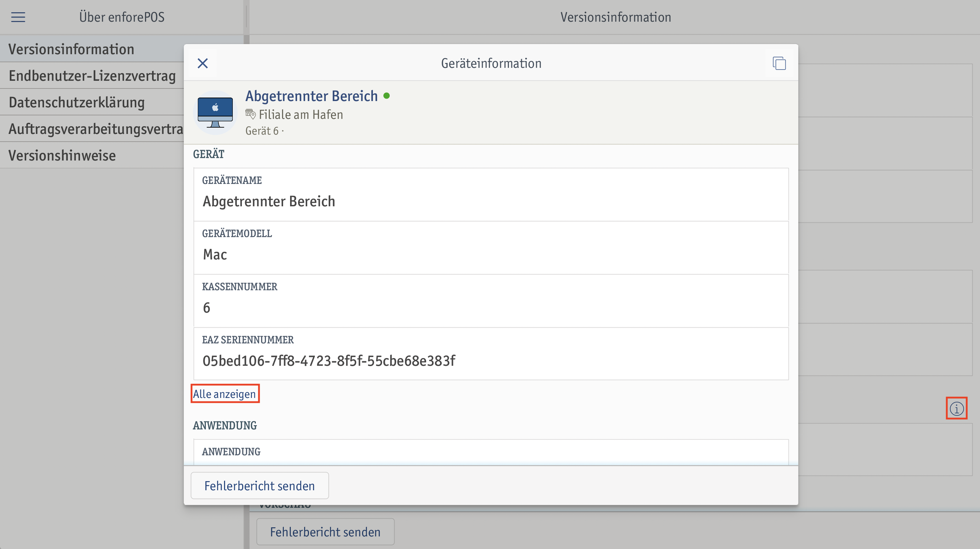Click Fehlerbericht senden in background page

tap(325, 532)
